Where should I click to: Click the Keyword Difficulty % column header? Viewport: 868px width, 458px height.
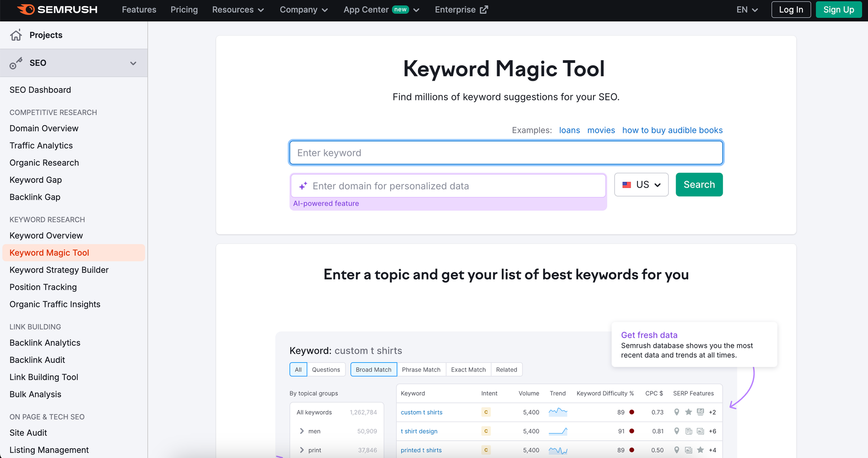pyautogui.click(x=605, y=393)
